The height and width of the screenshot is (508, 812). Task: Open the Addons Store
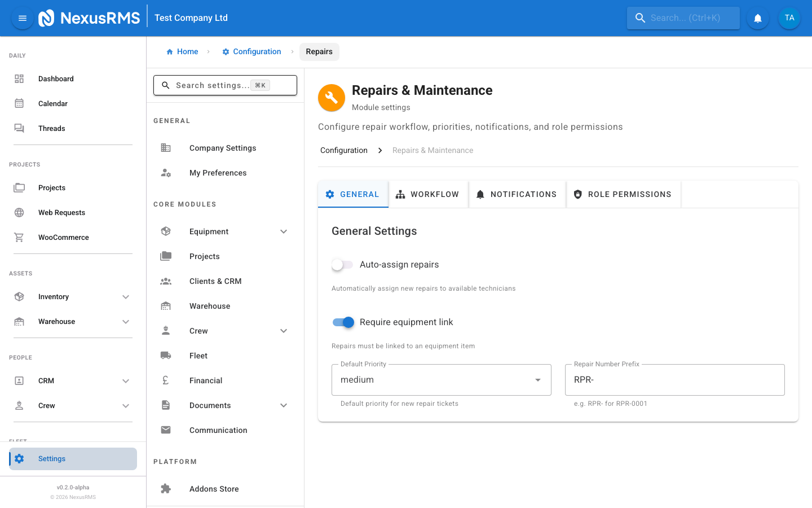(x=214, y=489)
